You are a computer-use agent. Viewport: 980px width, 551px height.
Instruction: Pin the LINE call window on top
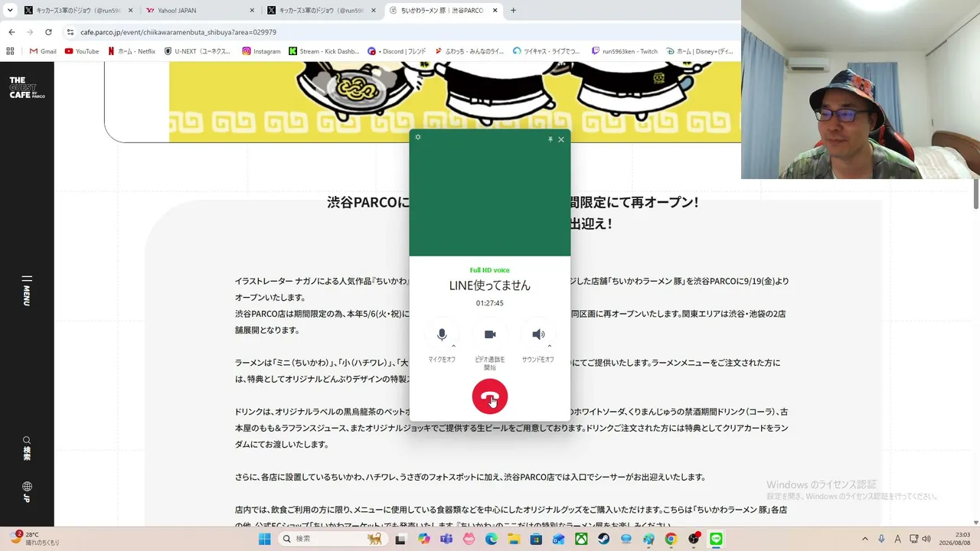click(x=550, y=139)
